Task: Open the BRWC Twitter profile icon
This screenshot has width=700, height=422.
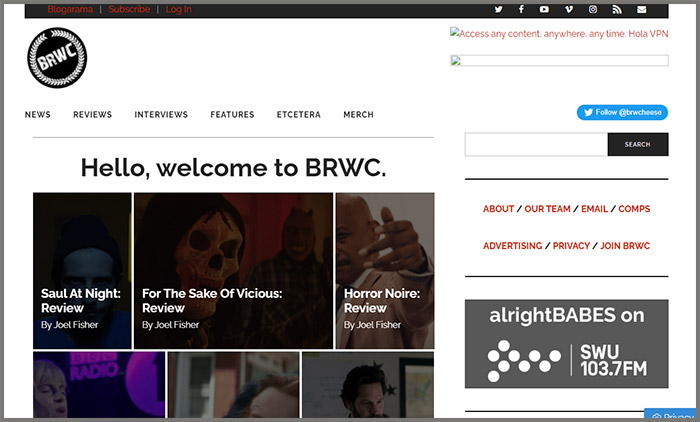Action: [498, 9]
